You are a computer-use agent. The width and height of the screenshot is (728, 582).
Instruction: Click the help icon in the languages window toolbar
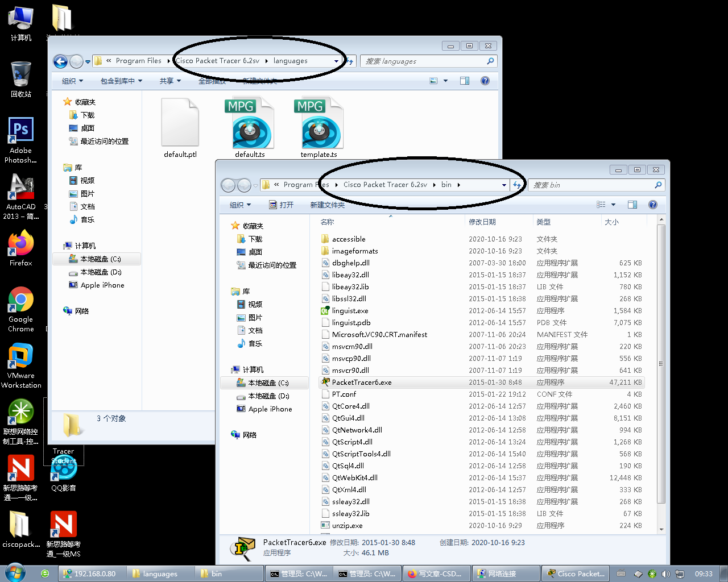coord(485,81)
